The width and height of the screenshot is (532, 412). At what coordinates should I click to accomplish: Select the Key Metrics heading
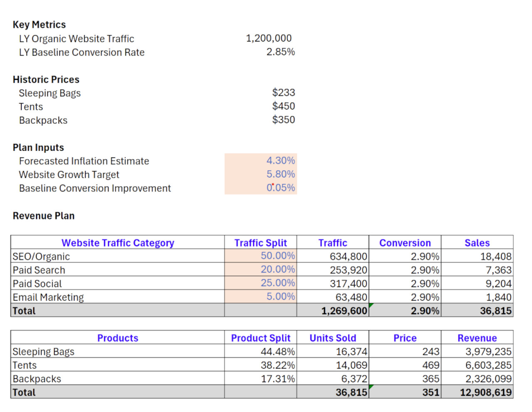tap(39, 25)
